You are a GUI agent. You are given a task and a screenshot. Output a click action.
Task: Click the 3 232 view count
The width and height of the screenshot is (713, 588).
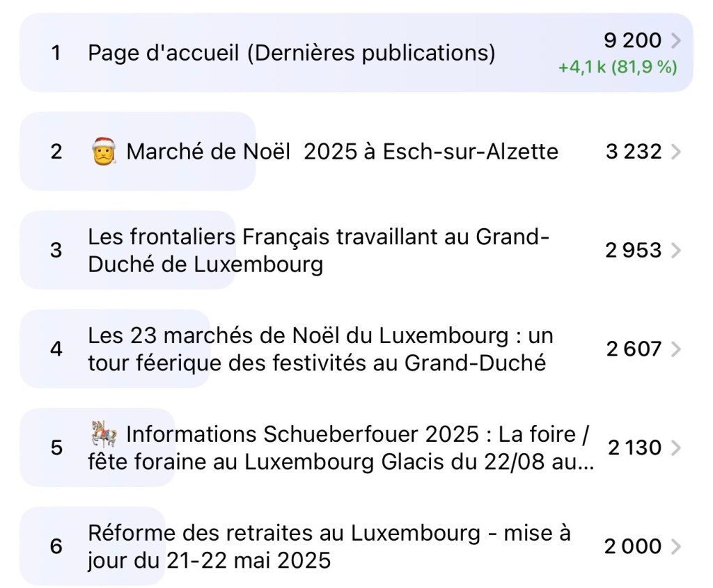point(633,152)
